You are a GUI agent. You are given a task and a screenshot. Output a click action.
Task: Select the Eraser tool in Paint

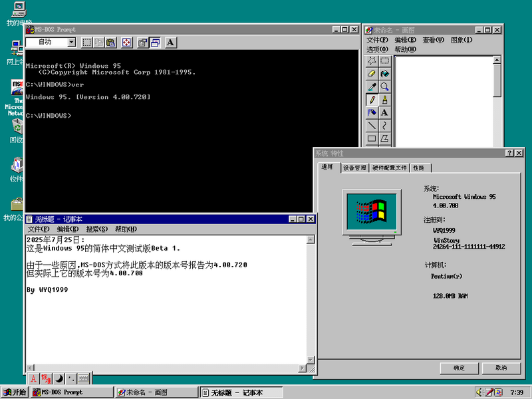[372, 74]
